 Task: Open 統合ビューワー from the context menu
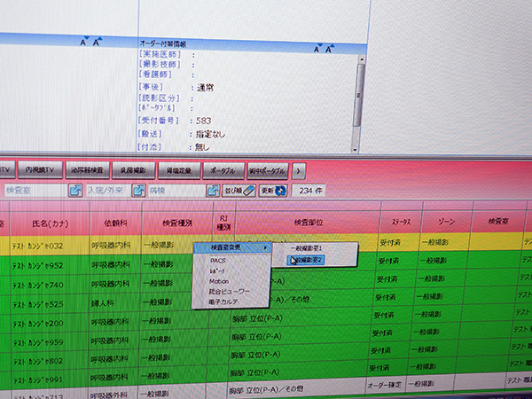click(230, 291)
